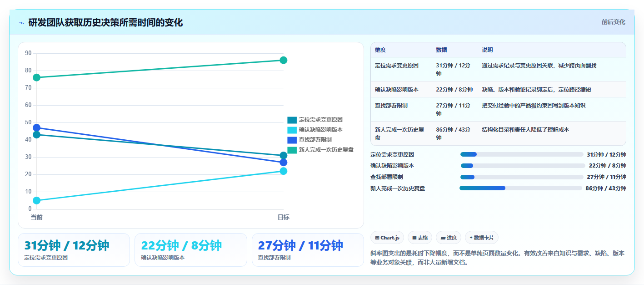The height and width of the screenshot is (285, 644).
Task: Click the Chart.js chip
Action: pyautogui.click(x=387, y=238)
